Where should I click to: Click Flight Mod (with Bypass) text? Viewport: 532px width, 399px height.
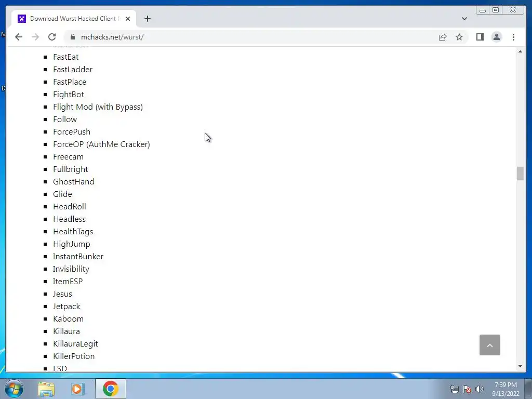coord(98,107)
